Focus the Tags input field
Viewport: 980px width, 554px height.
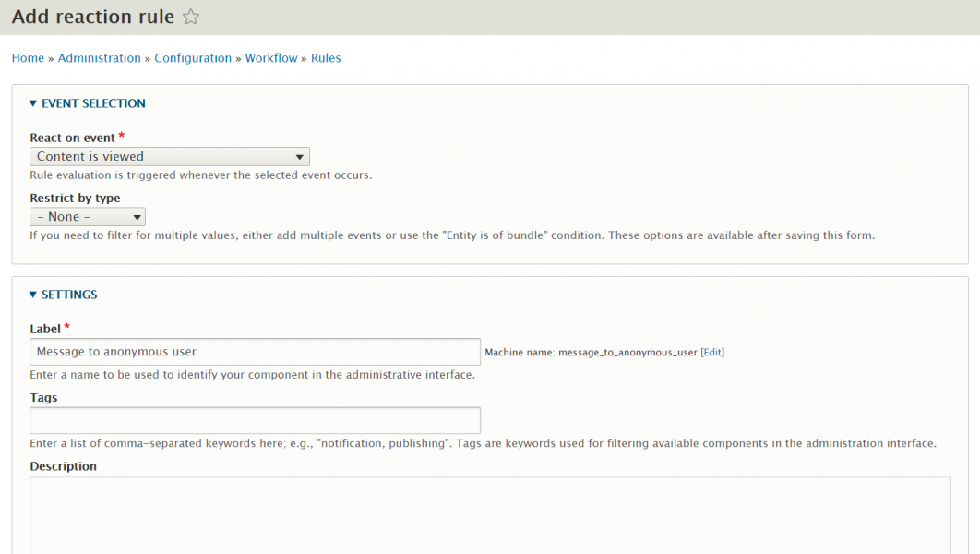point(255,420)
